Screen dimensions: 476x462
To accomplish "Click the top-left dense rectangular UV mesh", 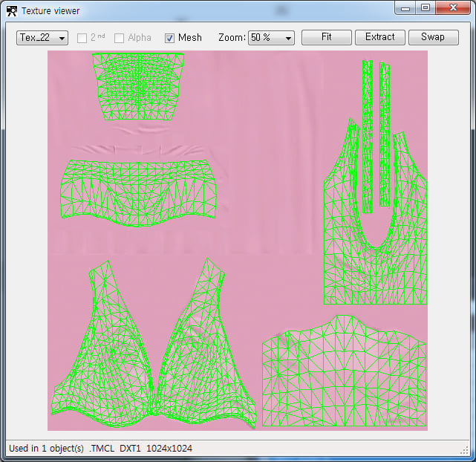I will pos(138,86).
